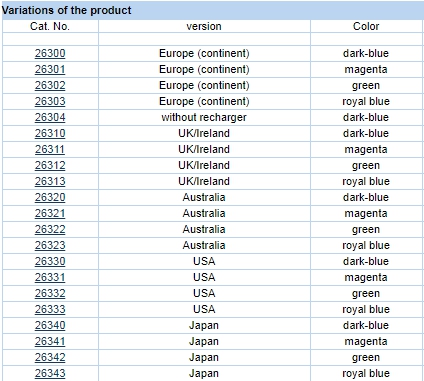Select 'dark-blue' color in row 26304

click(x=366, y=117)
